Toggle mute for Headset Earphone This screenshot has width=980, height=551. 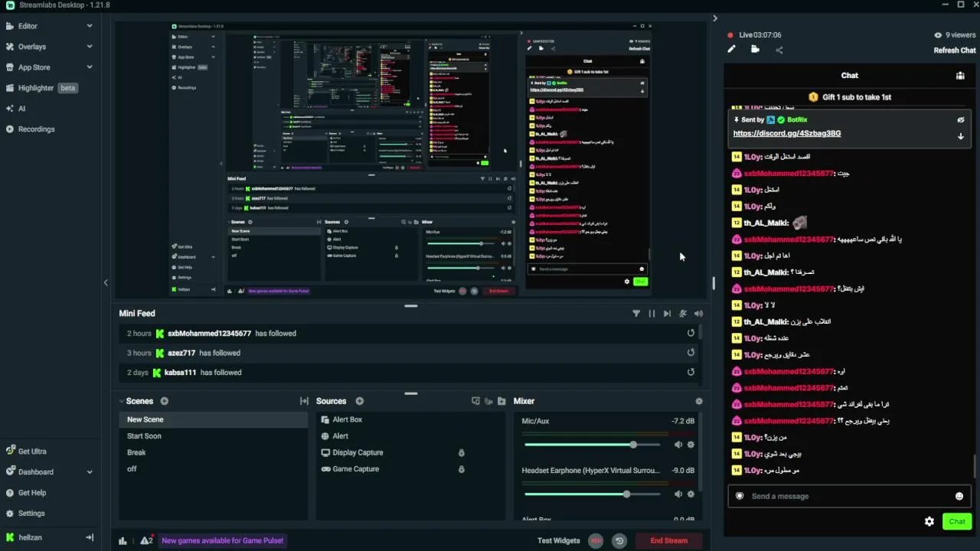[x=678, y=494]
